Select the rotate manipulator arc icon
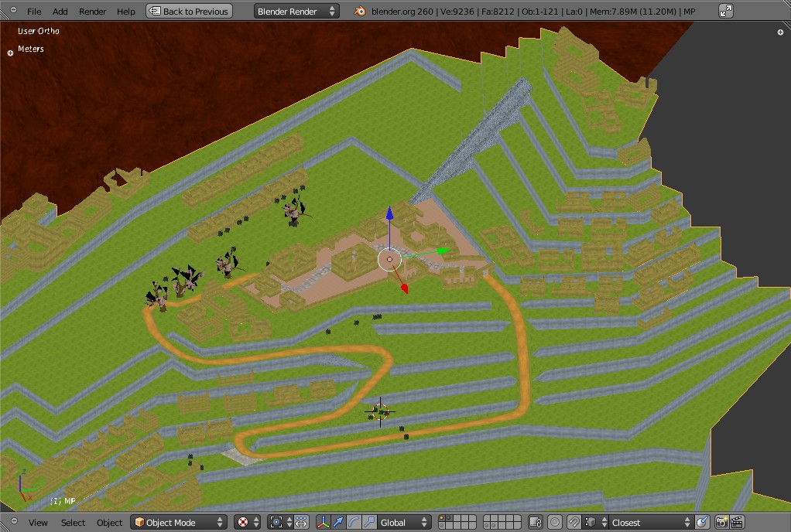The height and width of the screenshot is (532, 791). [354, 523]
